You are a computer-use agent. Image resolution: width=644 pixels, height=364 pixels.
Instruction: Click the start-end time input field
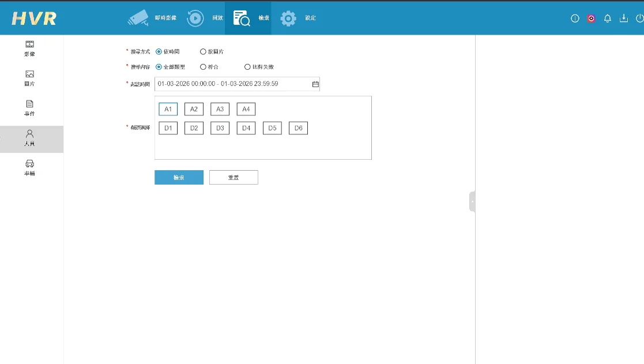click(231, 84)
